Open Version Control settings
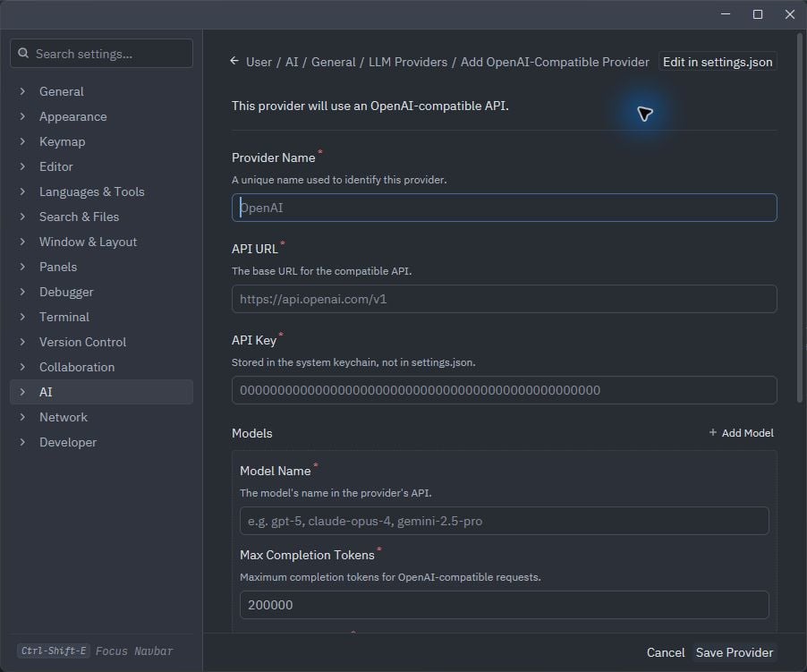 click(x=101, y=342)
